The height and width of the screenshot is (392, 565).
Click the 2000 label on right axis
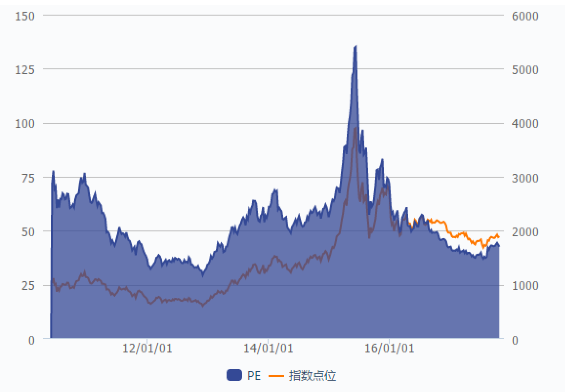point(525,232)
